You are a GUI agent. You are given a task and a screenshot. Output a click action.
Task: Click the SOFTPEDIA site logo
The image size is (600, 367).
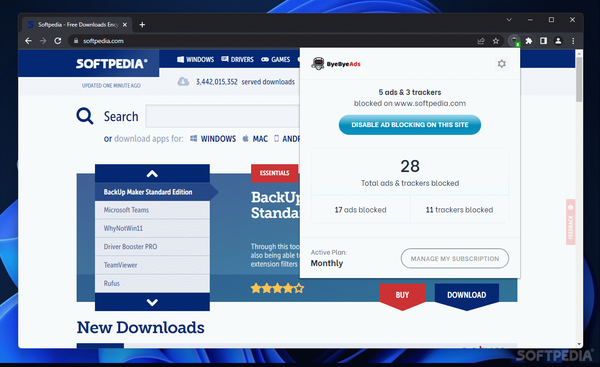click(111, 64)
